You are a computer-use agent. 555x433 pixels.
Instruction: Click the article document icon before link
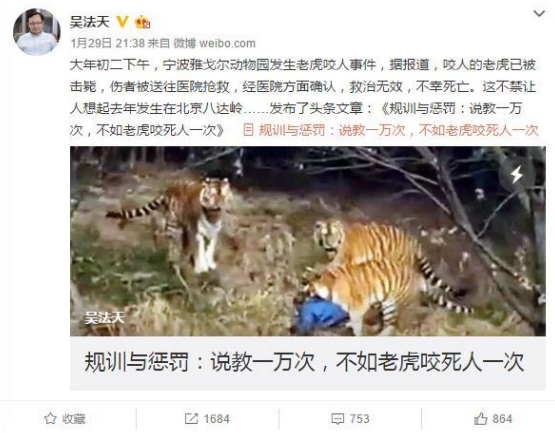tap(248, 130)
